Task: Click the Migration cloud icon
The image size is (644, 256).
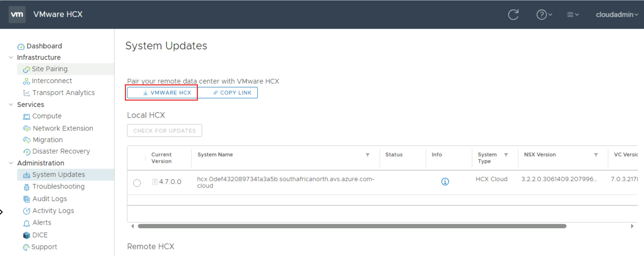Action: [27, 140]
